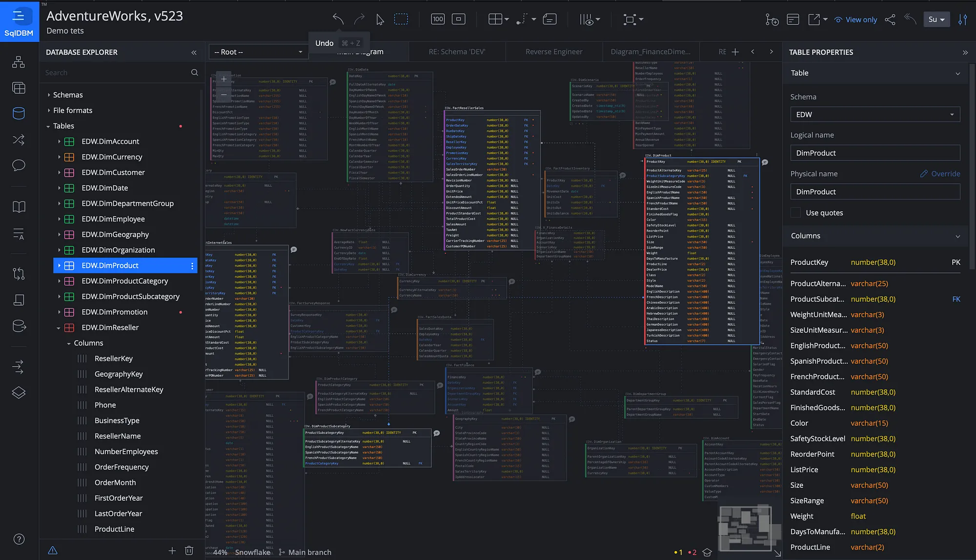Open the Schema EDW dropdown

pyautogui.click(x=875, y=114)
